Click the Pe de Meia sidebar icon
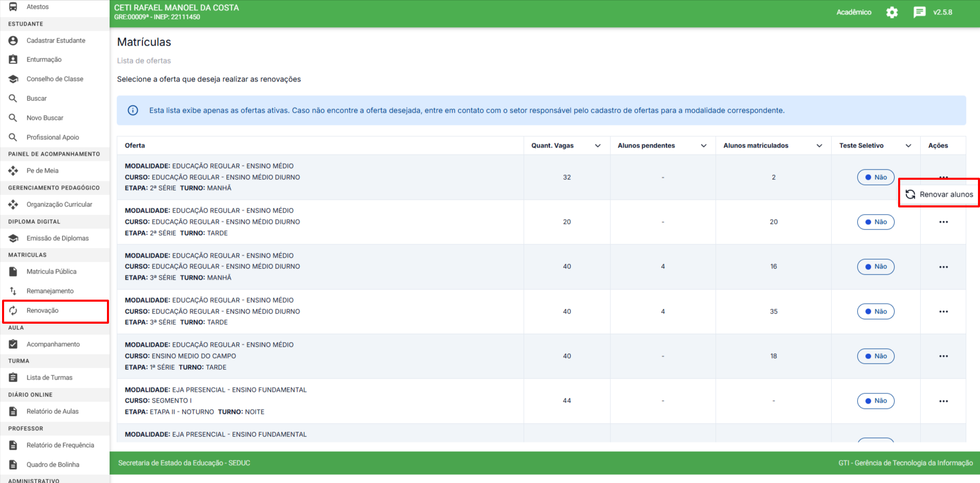The width and height of the screenshot is (980, 483). tap(13, 171)
